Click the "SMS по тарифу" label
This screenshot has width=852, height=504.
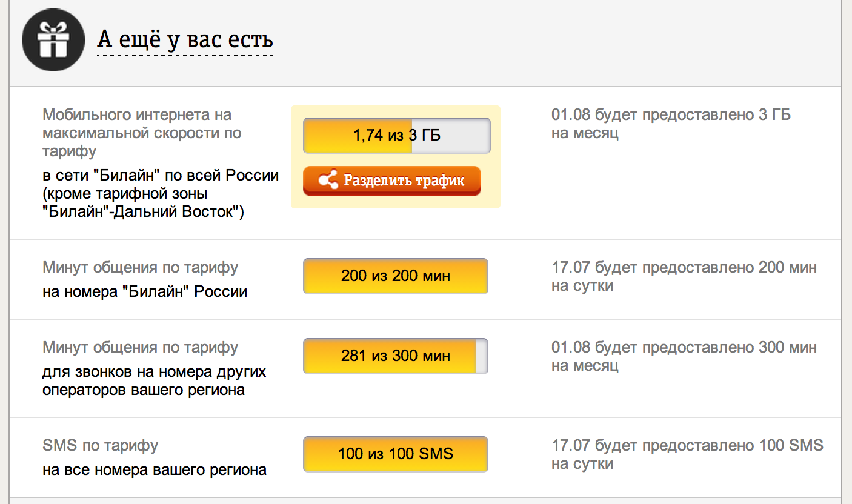coord(100,446)
